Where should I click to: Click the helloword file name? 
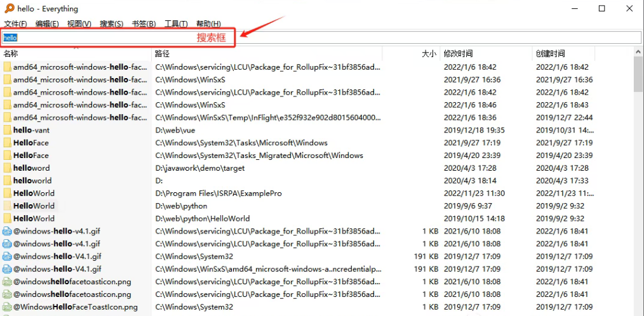click(31, 168)
